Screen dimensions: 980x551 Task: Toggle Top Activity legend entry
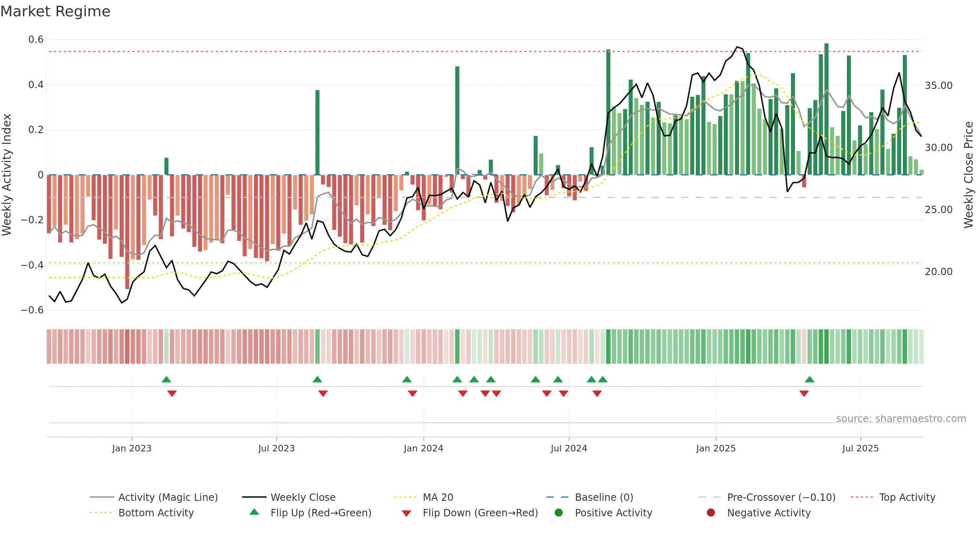(x=893, y=497)
